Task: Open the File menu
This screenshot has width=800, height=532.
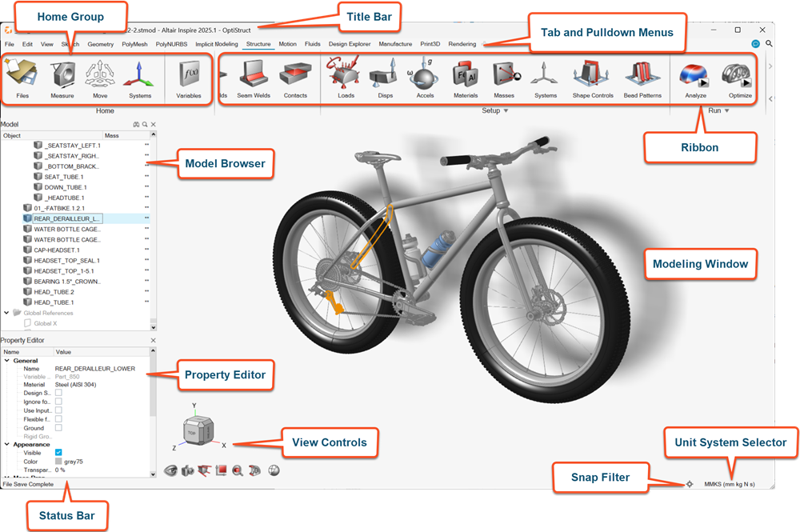Action: click(10, 44)
